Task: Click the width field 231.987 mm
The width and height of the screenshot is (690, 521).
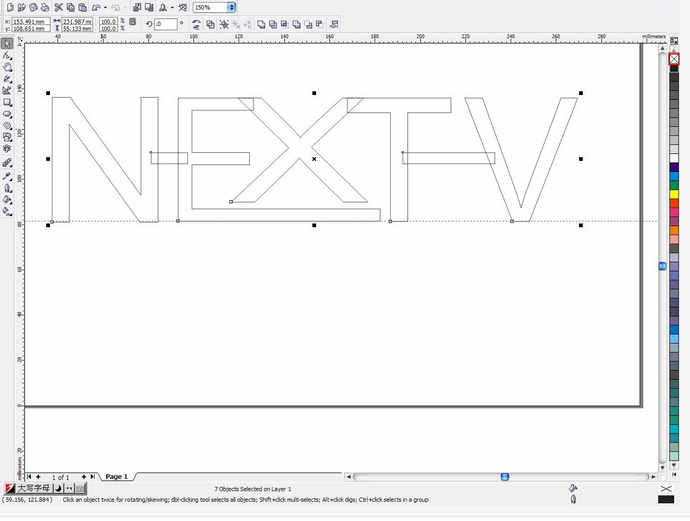Action: pyautogui.click(x=77, y=21)
